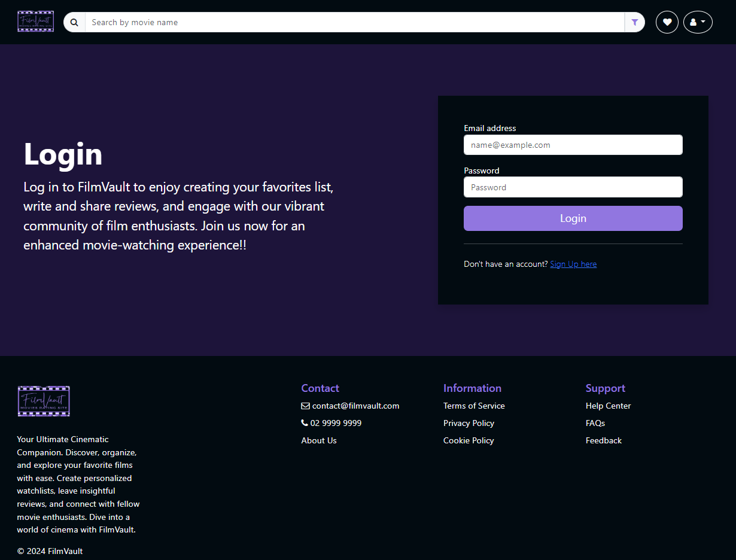Click the magnifying glass search icon
The height and width of the screenshot is (560, 736).
tap(74, 22)
